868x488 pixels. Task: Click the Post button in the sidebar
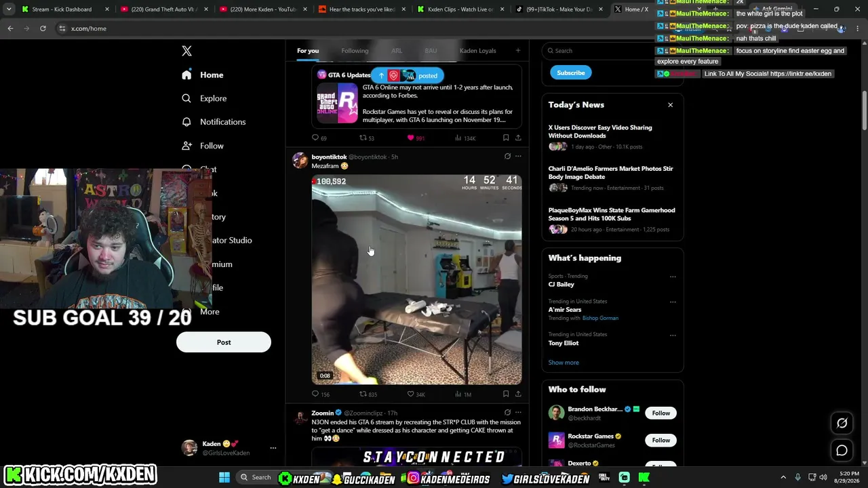pos(224,342)
